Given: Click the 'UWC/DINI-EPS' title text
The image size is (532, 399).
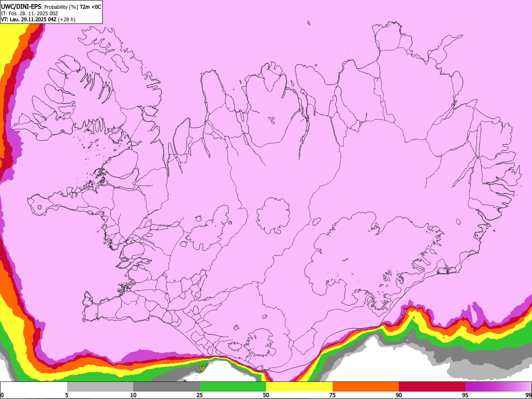Looking at the screenshot, I should [x=21, y=7].
